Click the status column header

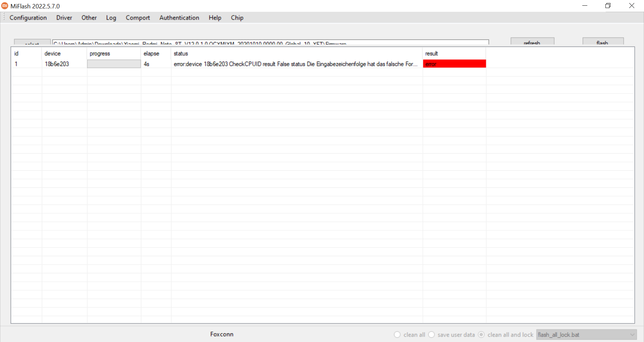[x=297, y=54]
